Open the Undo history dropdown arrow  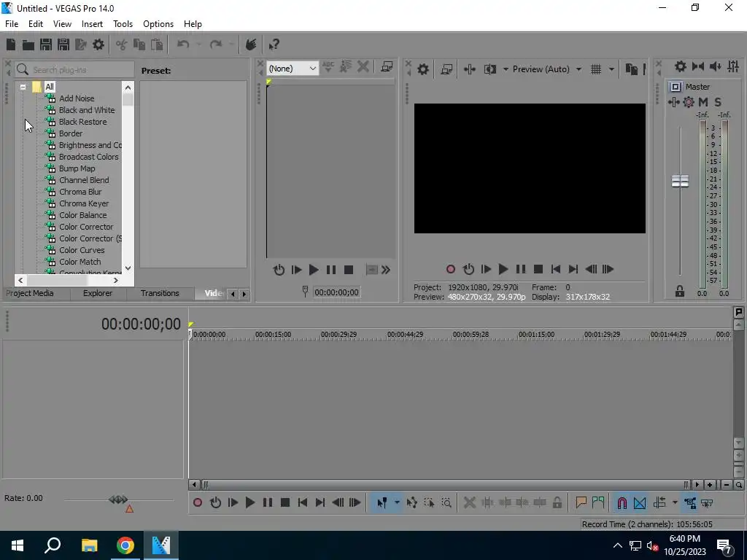click(198, 44)
